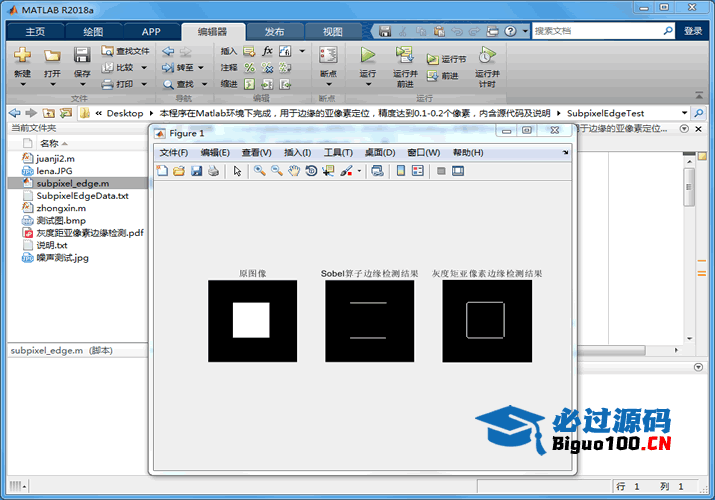Click the insert colorbar icon

(x=401, y=171)
